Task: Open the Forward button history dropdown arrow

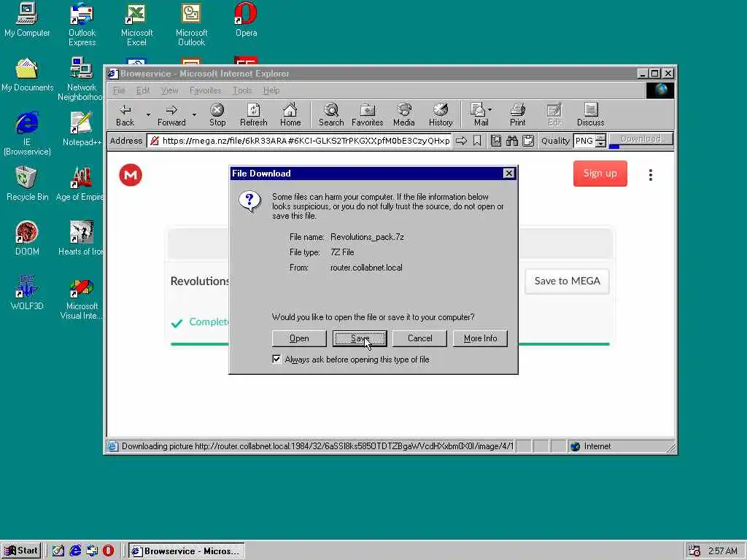Action: pyautogui.click(x=194, y=114)
